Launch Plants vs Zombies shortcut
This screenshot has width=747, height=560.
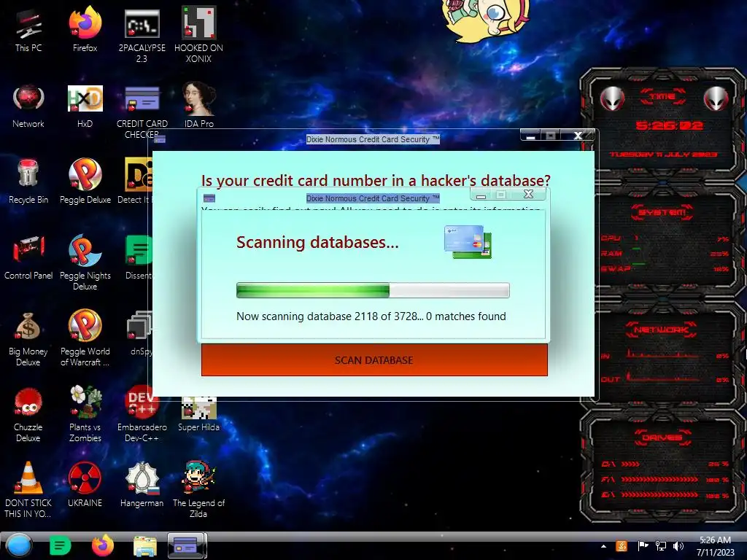[x=85, y=413]
